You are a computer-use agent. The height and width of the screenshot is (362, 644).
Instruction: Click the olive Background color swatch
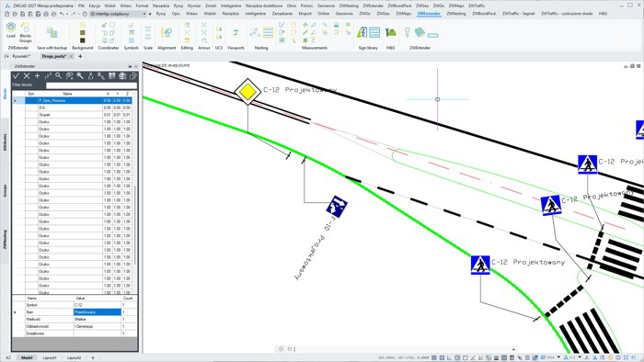click(x=83, y=33)
